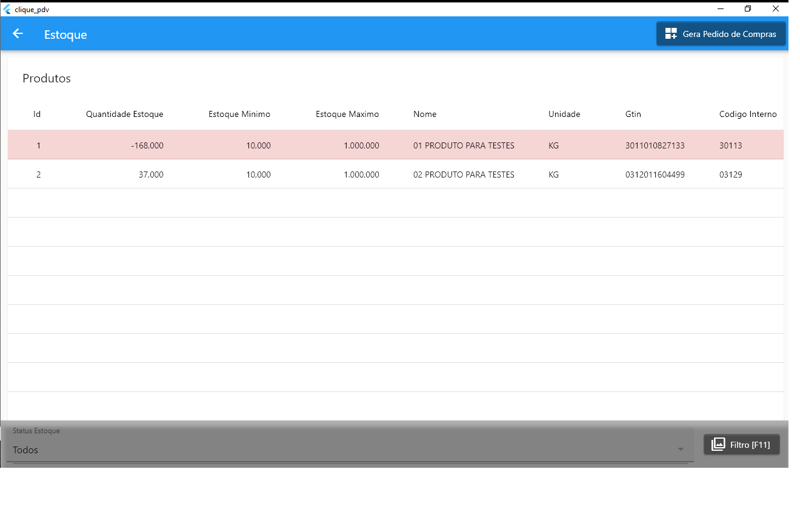Viewport: 800px width, 532px height.
Task: Click the clique_pdv Flutter app icon
Action: (x=7, y=9)
